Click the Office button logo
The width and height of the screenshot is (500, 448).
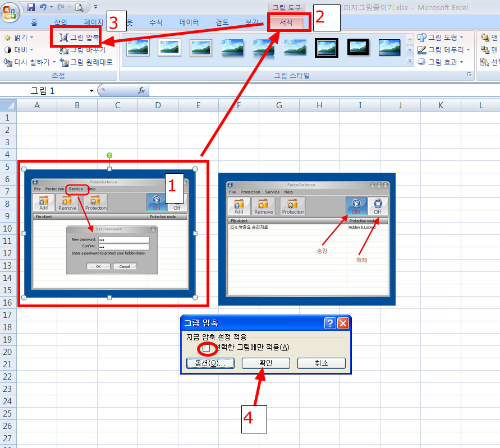[10, 11]
